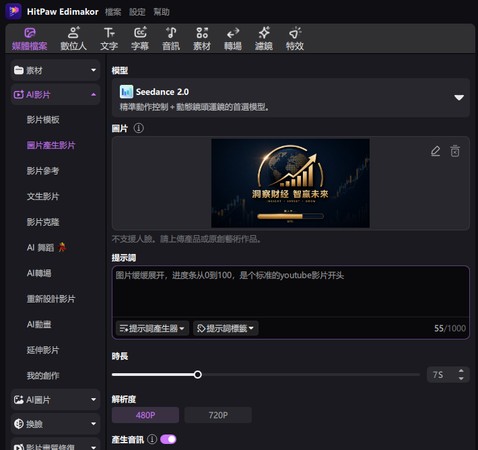Select 文生影片 in sidebar
Screen dimensions: 478x450
43,196
